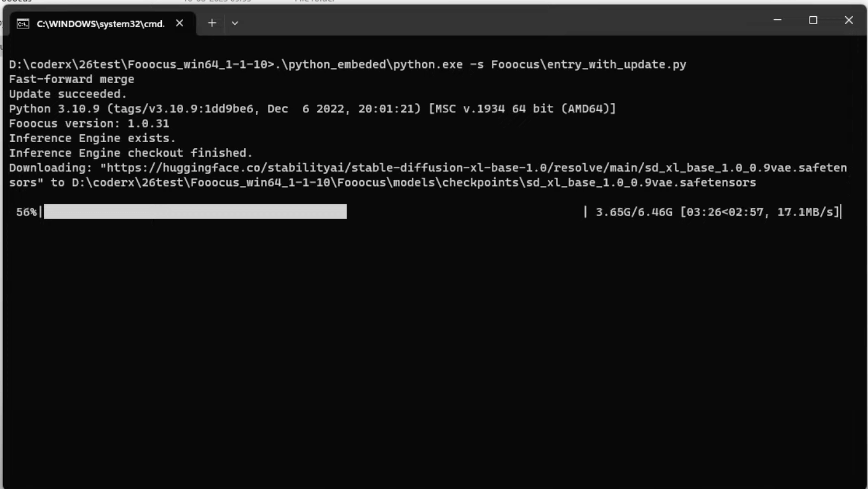Image resolution: width=868 pixels, height=489 pixels.
Task: Expand the new tab profile dropdown
Action: (x=235, y=23)
